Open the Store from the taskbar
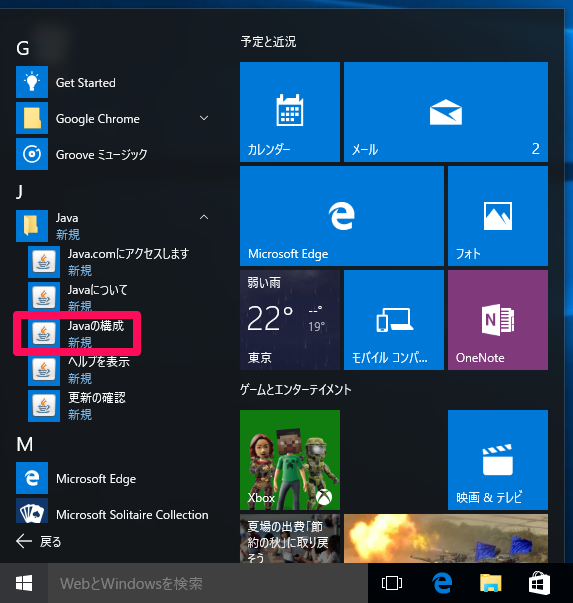This screenshot has height=603, width=573. [540, 583]
